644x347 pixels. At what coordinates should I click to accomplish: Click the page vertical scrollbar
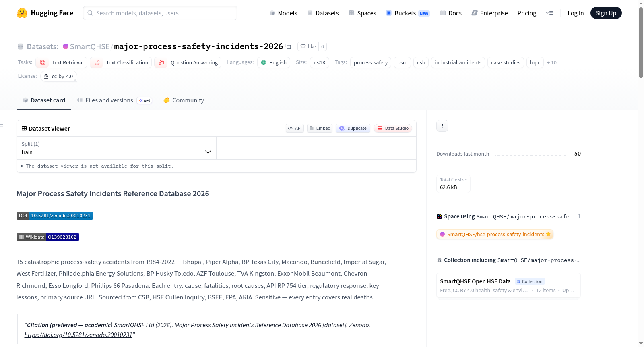click(x=641, y=42)
